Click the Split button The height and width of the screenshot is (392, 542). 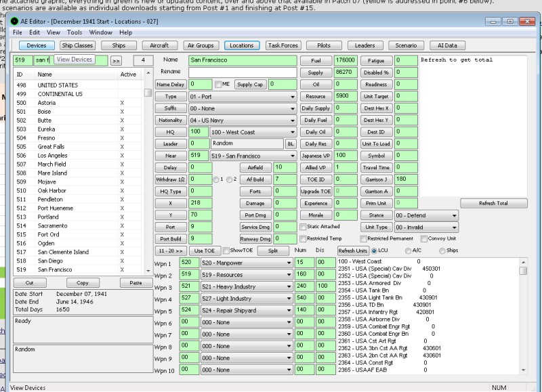click(273, 251)
